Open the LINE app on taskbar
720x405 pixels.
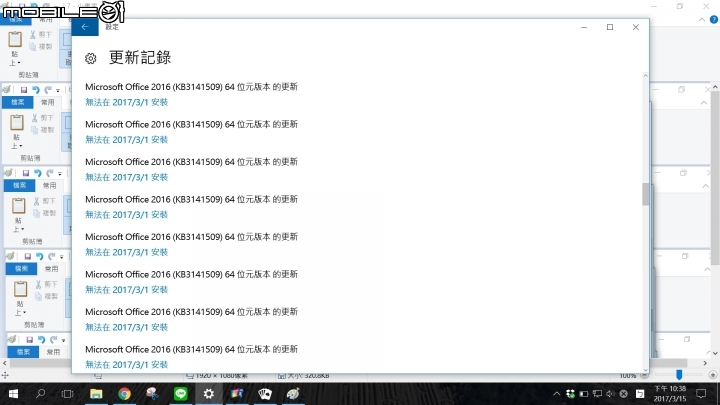181,394
